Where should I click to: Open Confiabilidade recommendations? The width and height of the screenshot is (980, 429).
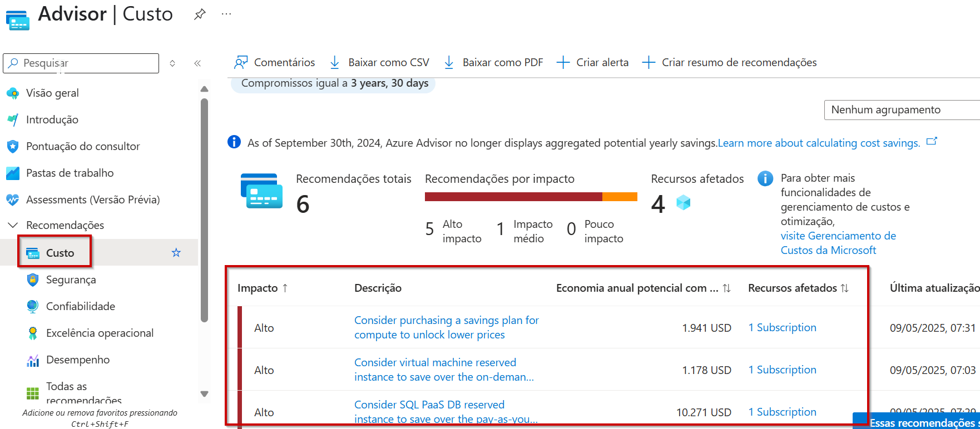click(x=81, y=306)
